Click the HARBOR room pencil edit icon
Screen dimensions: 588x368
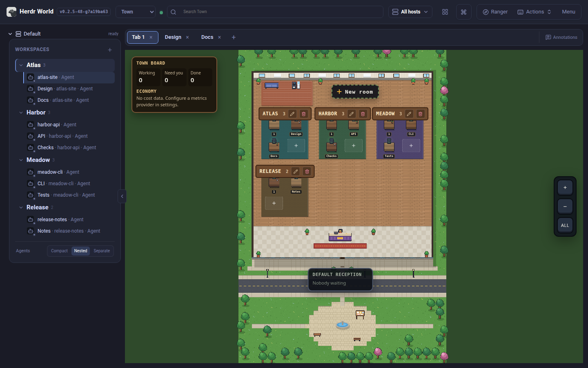352,114
